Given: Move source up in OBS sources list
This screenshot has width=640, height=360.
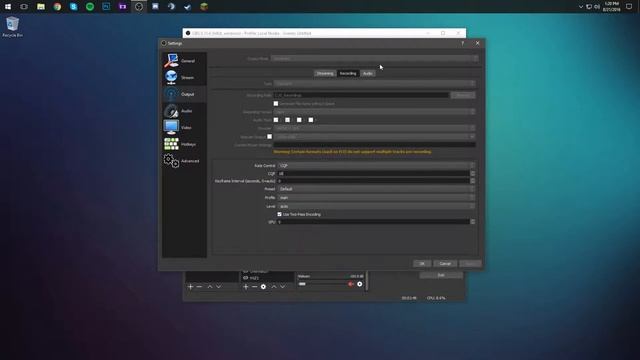Looking at the screenshot, I should pos(274,287).
